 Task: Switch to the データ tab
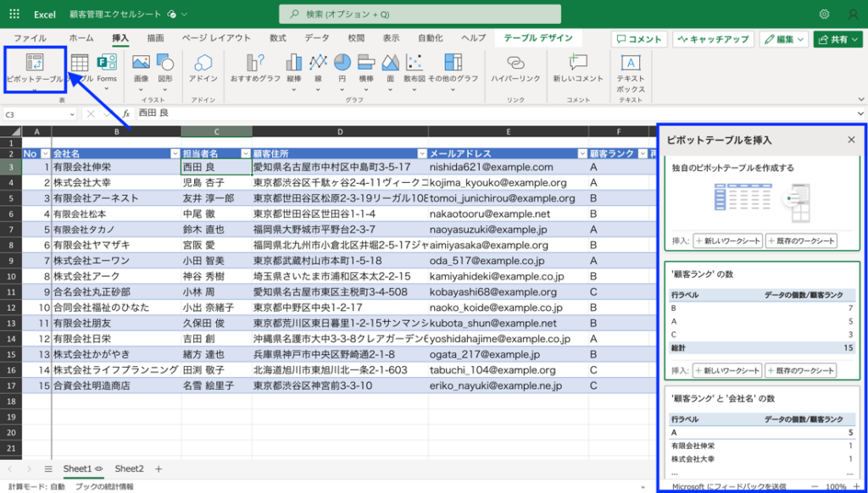317,38
